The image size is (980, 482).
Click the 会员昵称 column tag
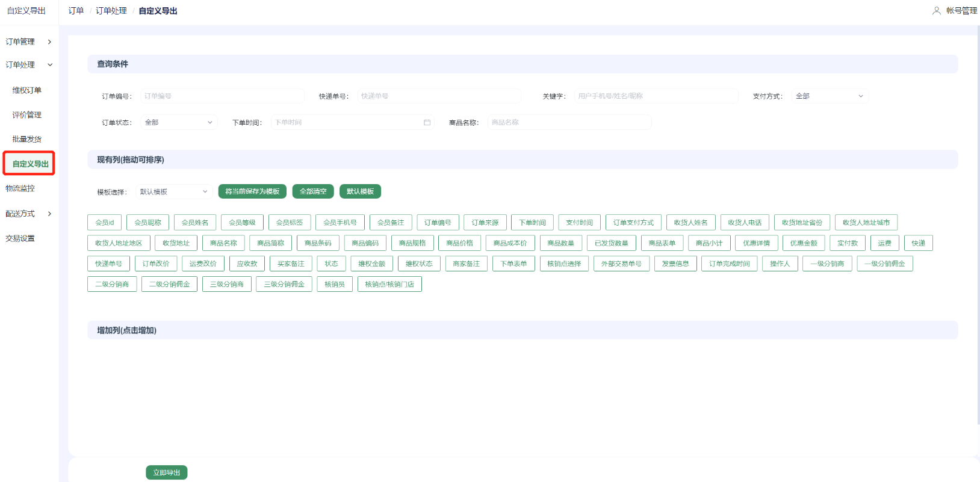[x=148, y=223]
